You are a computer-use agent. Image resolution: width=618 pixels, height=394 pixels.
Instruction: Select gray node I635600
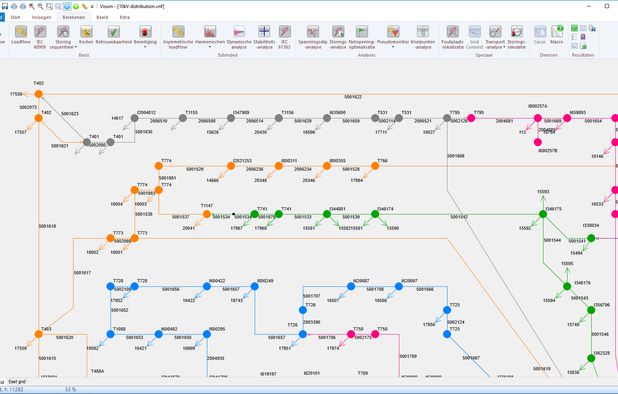pyautogui.click(x=327, y=118)
